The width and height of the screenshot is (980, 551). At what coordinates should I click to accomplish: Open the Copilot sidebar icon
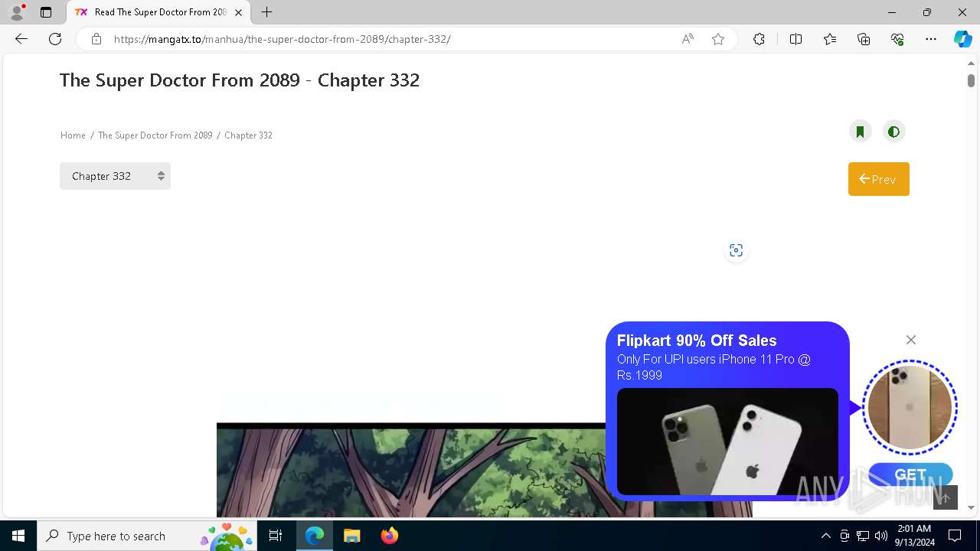[962, 39]
